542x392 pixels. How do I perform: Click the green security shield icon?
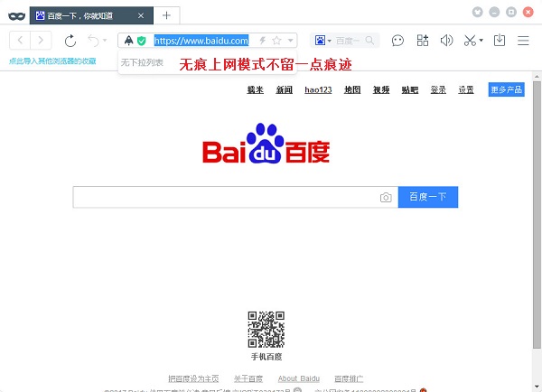pyautogui.click(x=142, y=41)
